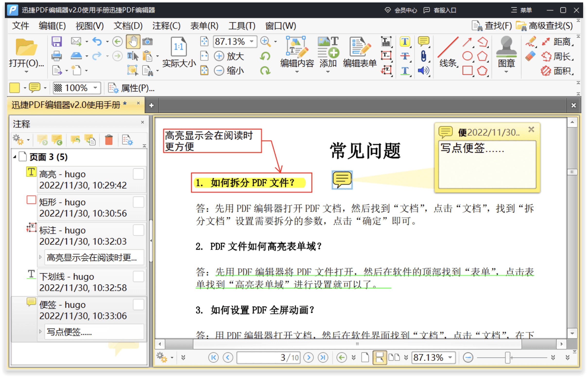Open the 编辑表单 form editing tool
This screenshot has width=588, height=378.
pos(359,52)
